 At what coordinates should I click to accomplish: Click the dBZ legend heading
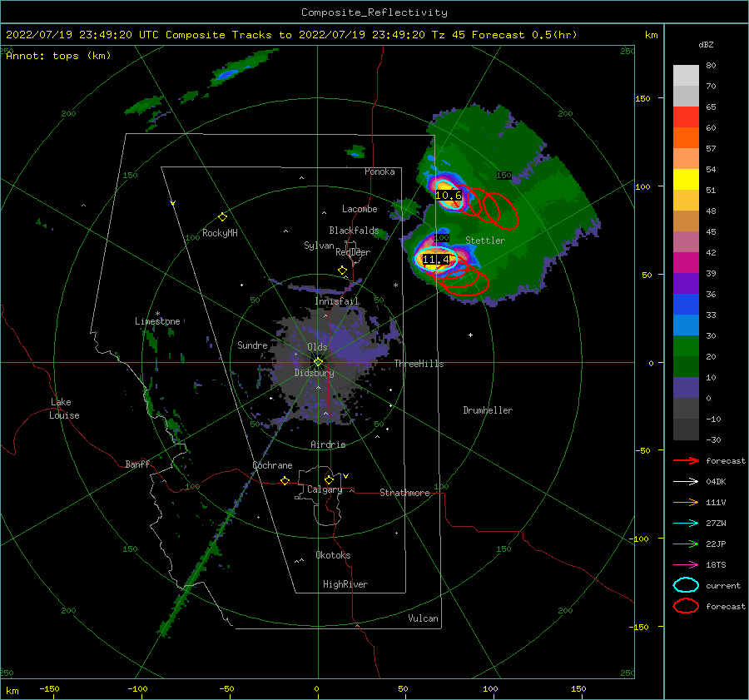pos(706,45)
